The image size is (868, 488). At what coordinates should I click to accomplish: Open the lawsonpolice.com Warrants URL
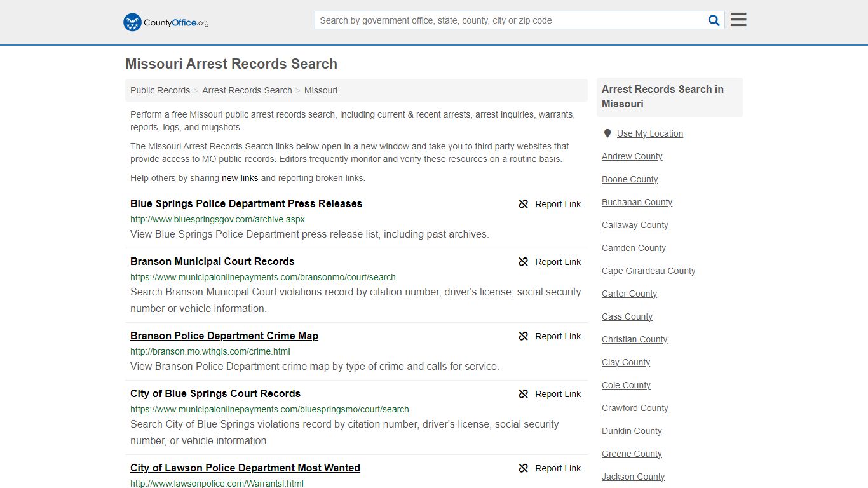click(217, 484)
